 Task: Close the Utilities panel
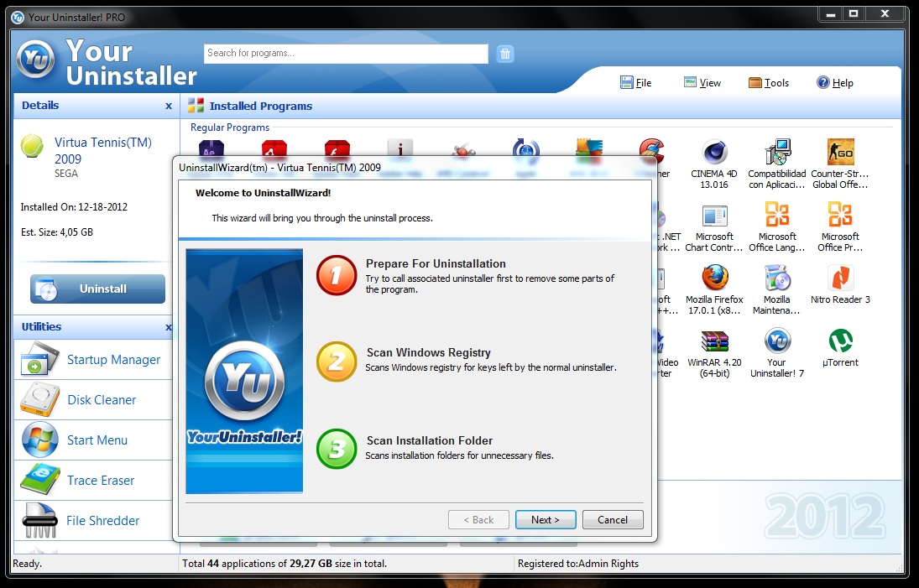[169, 327]
